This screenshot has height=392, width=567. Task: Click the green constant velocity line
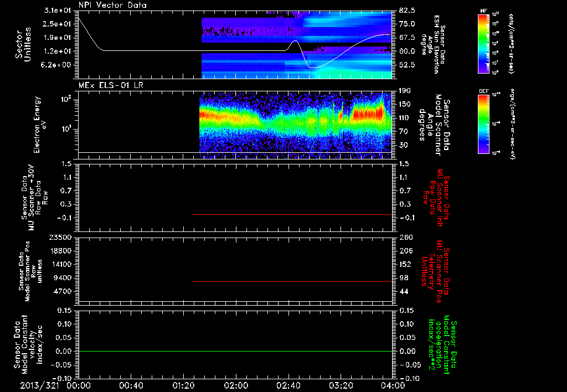(235, 351)
